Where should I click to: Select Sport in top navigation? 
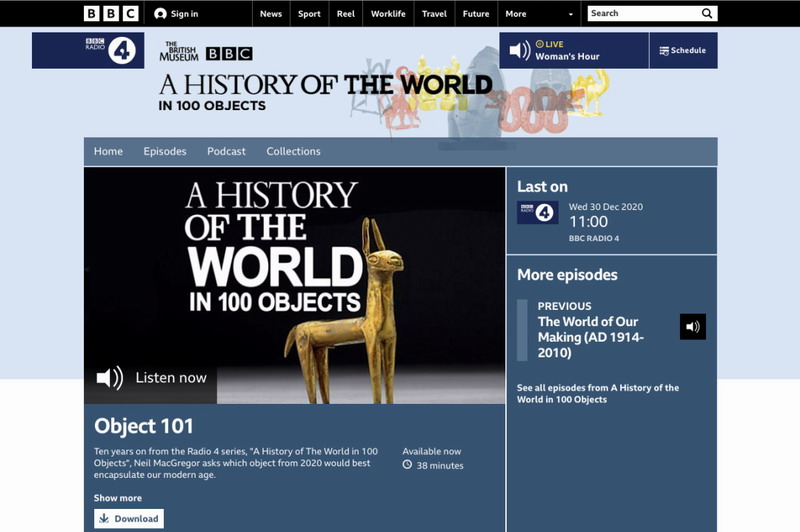click(x=309, y=14)
